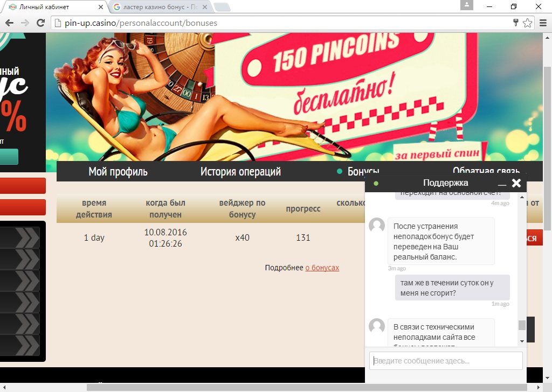Click the '3m ago' message timestamp
This screenshot has width=552, height=392.
click(397, 268)
